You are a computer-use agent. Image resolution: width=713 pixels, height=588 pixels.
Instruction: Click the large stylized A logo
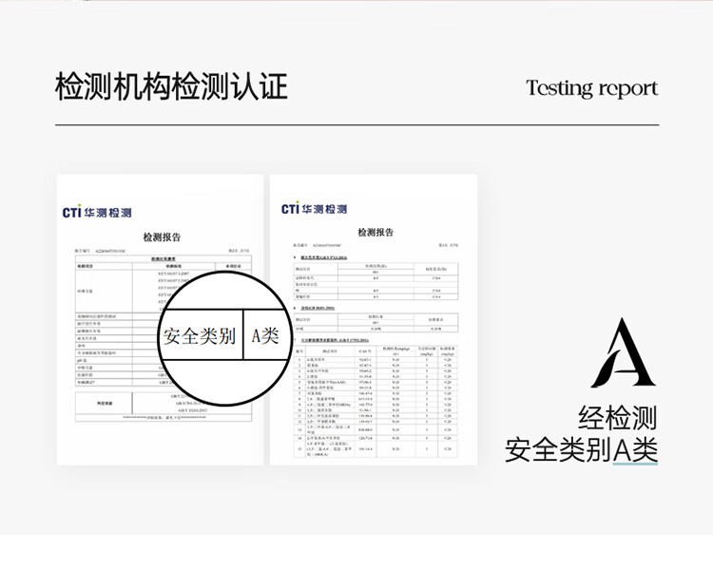tap(623, 354)
